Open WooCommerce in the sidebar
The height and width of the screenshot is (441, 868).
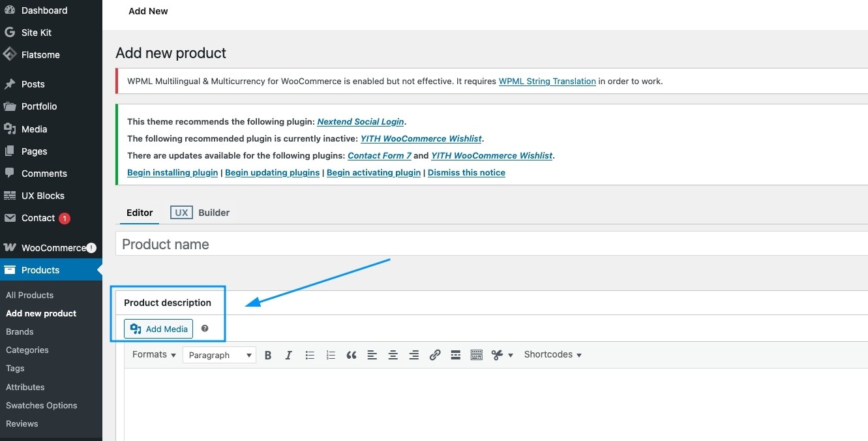point(52,248)
